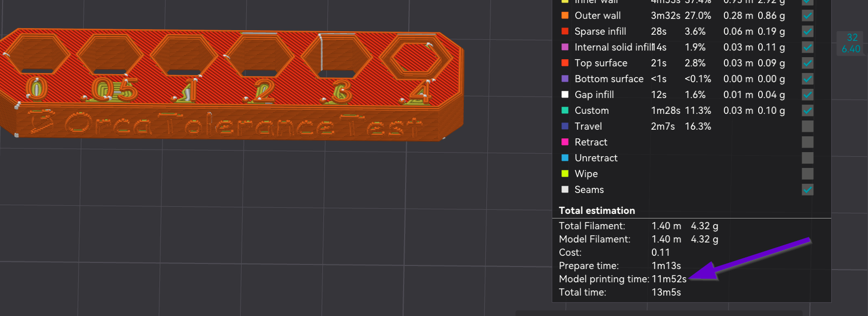This screenshot has height=316, width=868.
Task: Click the hexagon insert above number 4
Action: [415, 58]
